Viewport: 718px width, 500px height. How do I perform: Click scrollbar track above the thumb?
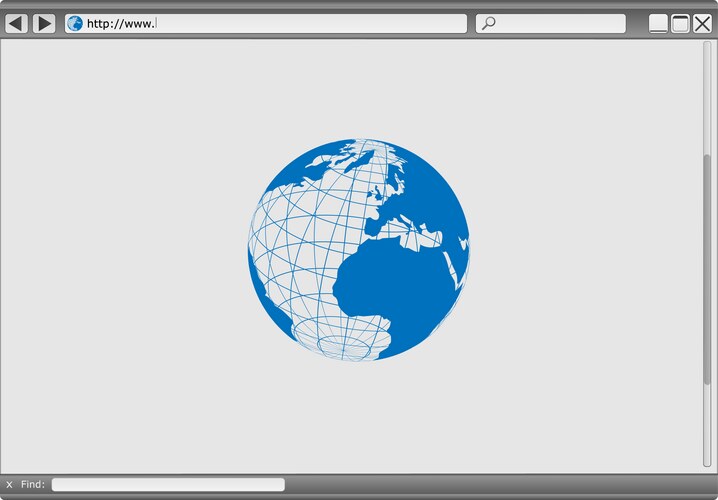click(707, 100)
